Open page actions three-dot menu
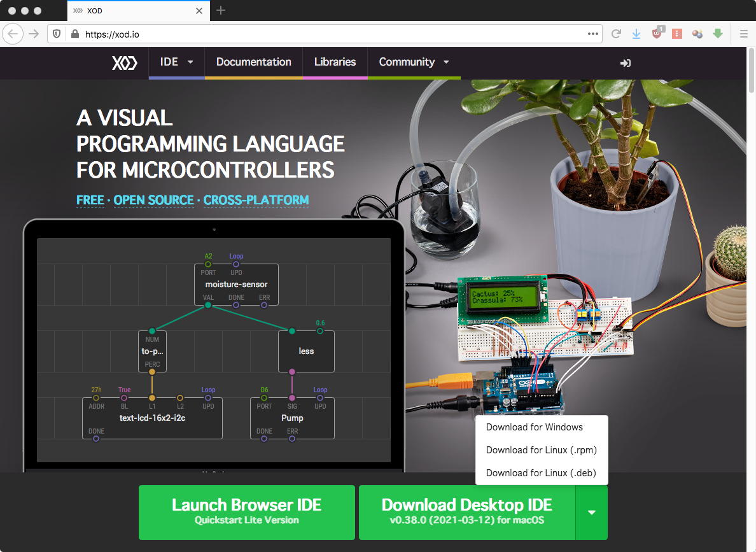The image size is (756, 552). (592, 34)
